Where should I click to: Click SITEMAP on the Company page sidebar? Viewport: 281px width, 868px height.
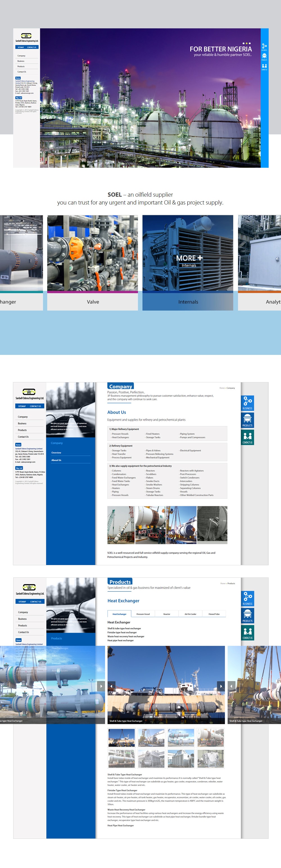click(x=22, y=406)
